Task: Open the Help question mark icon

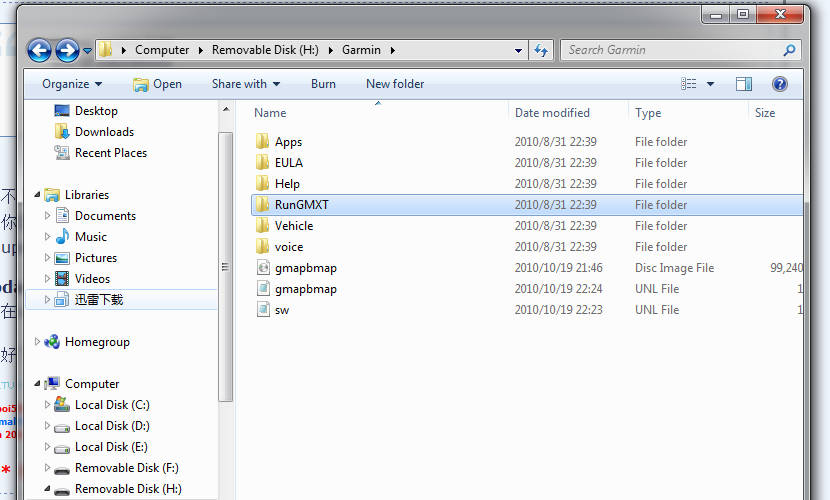Action: [779, 84]
